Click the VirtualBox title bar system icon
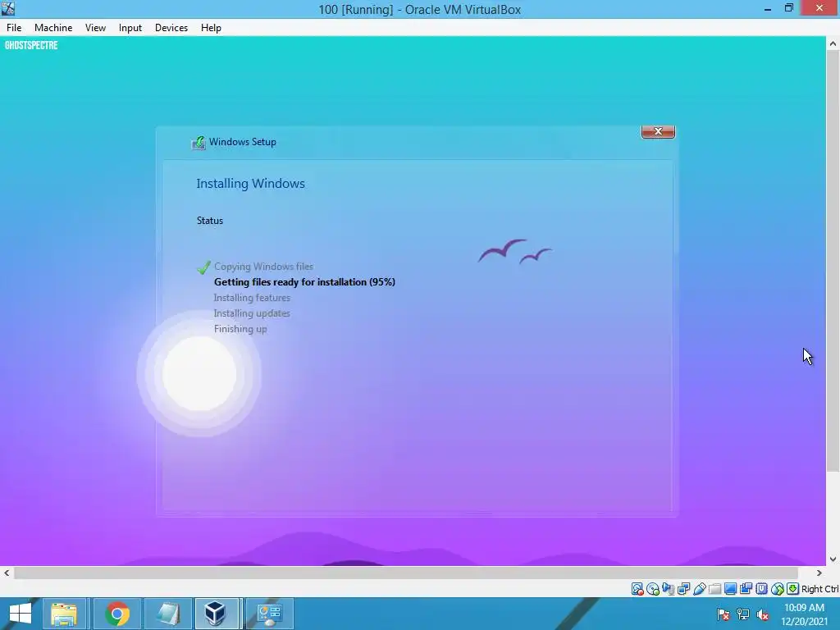The image size is (840, 630). click(x=8, y=8)
